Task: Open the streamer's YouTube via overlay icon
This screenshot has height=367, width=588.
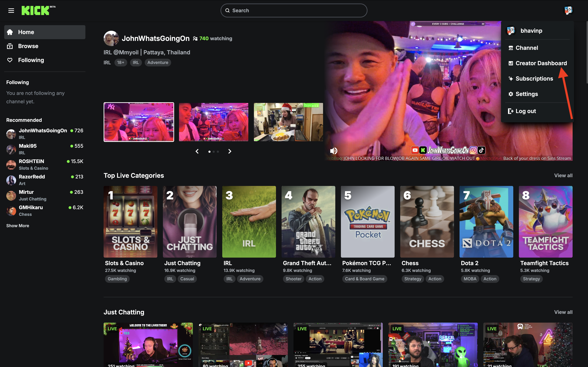Action: pyautogui.click(x=415, y=150)
